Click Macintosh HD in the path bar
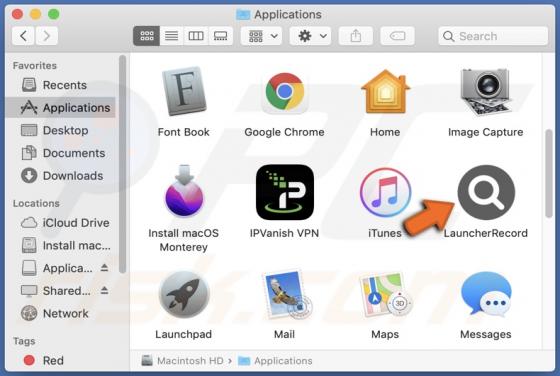Screen dimensions: 560x376 [182, 361]
